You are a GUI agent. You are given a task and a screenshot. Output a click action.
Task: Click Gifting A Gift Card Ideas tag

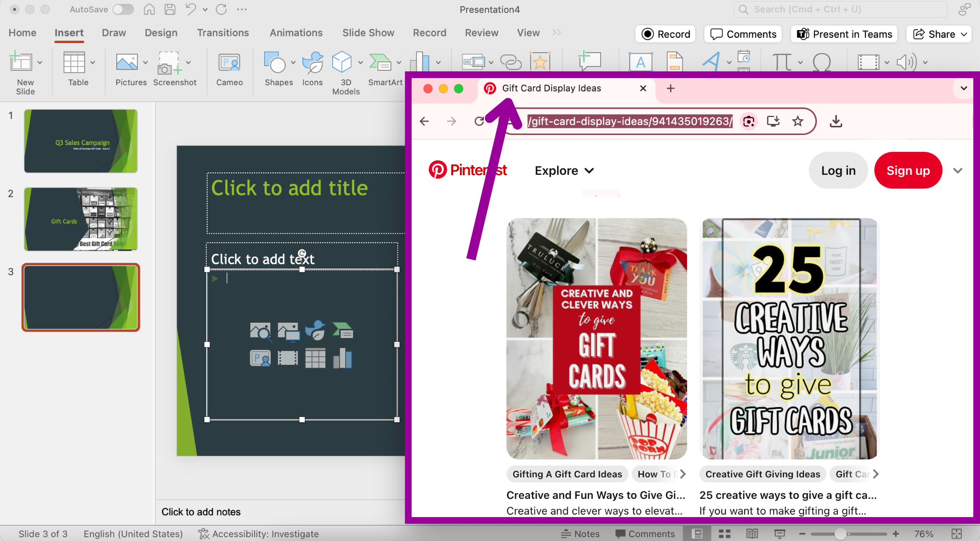pyautogui.click(x=567, y=474)
